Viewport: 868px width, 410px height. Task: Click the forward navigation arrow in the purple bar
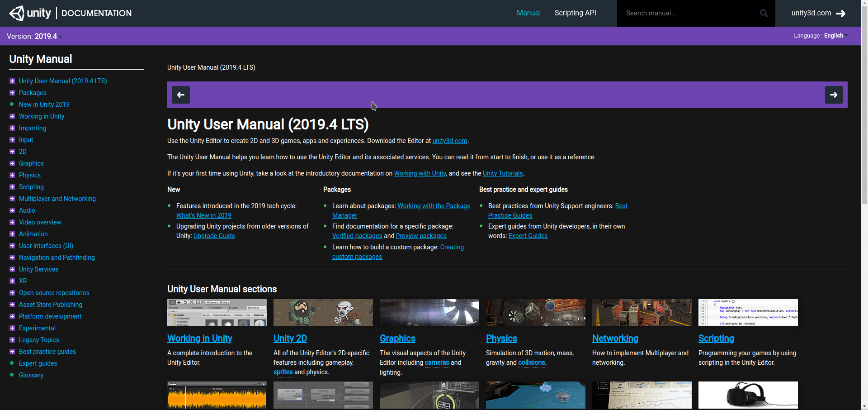point(834,95)
